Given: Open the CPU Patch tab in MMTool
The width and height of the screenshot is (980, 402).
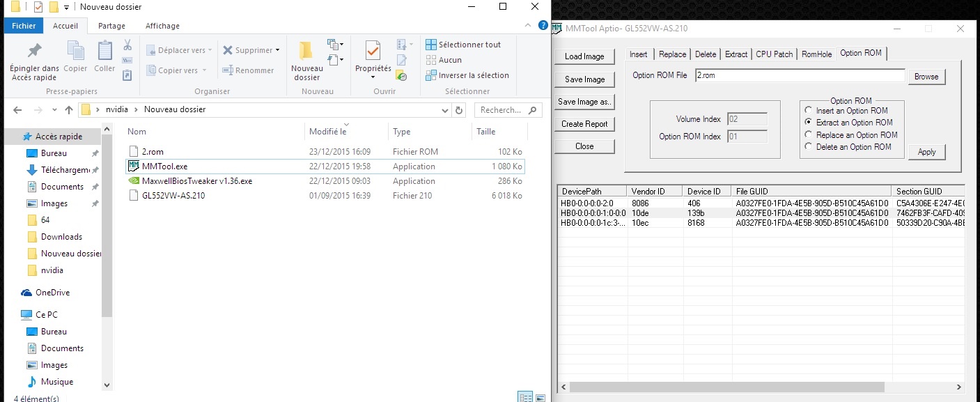Looking at the screenshot, I should pos(775,54).
